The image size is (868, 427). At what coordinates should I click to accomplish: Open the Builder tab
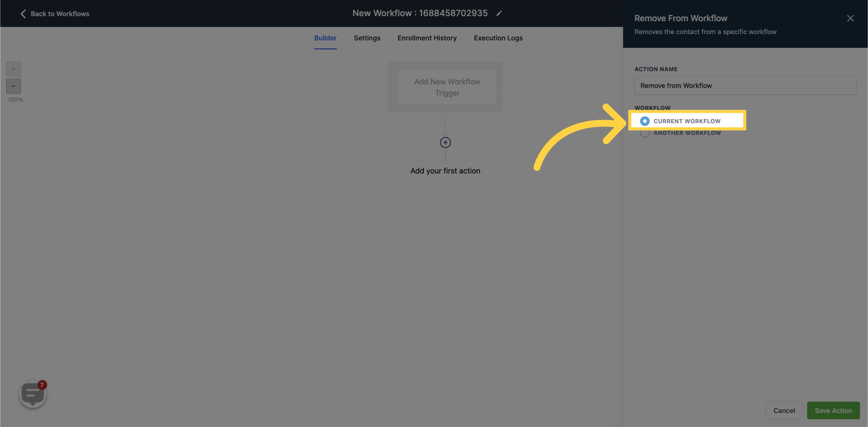point(325,38)
